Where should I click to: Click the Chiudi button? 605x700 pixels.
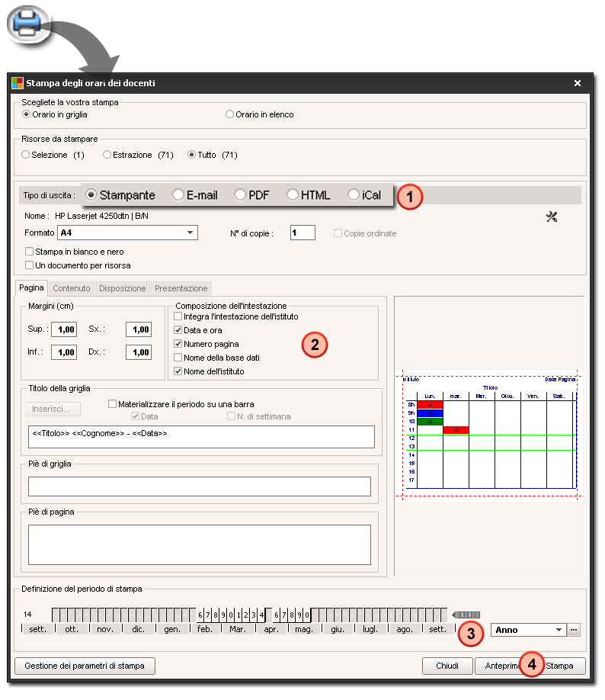pyautogui.click(x=447, y=666)
